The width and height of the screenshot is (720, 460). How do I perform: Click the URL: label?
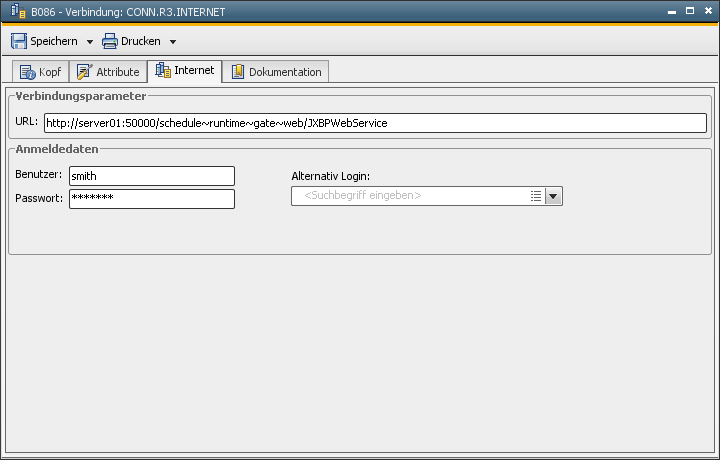(27, 121)
